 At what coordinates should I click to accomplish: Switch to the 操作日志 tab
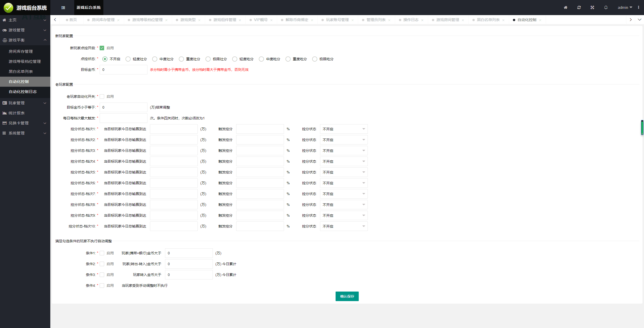(411, 20)
